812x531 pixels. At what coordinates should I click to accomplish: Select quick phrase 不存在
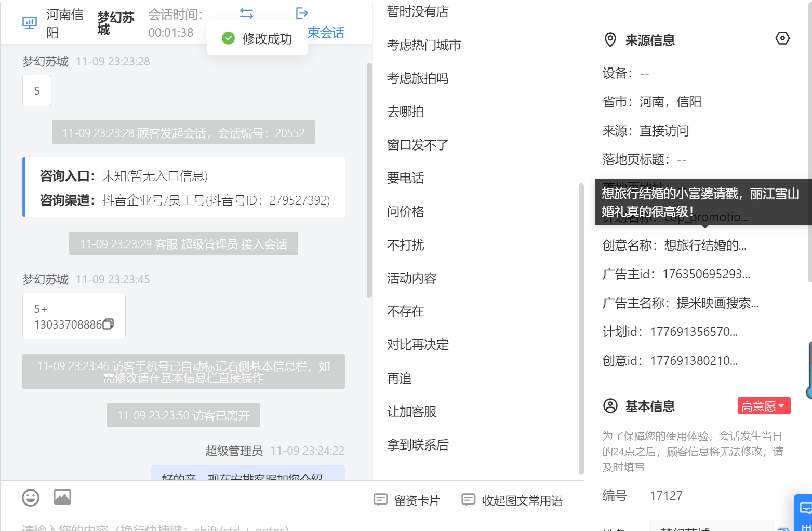(405, 311)
